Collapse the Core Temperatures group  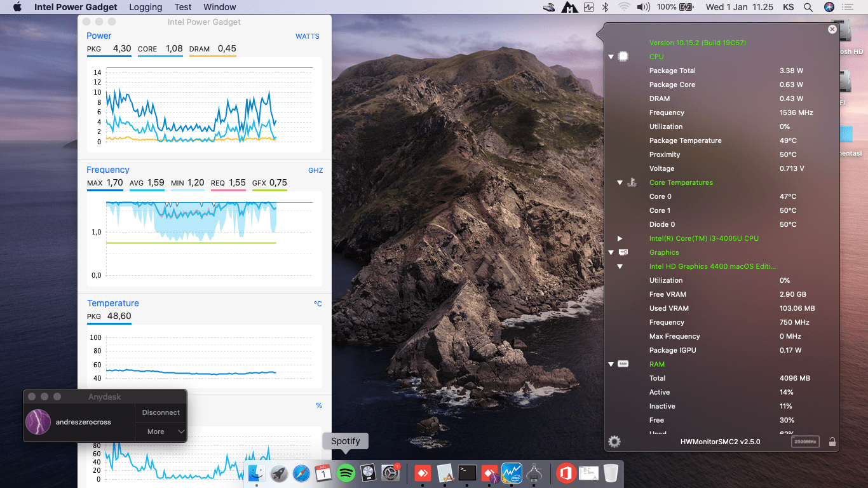620,182
